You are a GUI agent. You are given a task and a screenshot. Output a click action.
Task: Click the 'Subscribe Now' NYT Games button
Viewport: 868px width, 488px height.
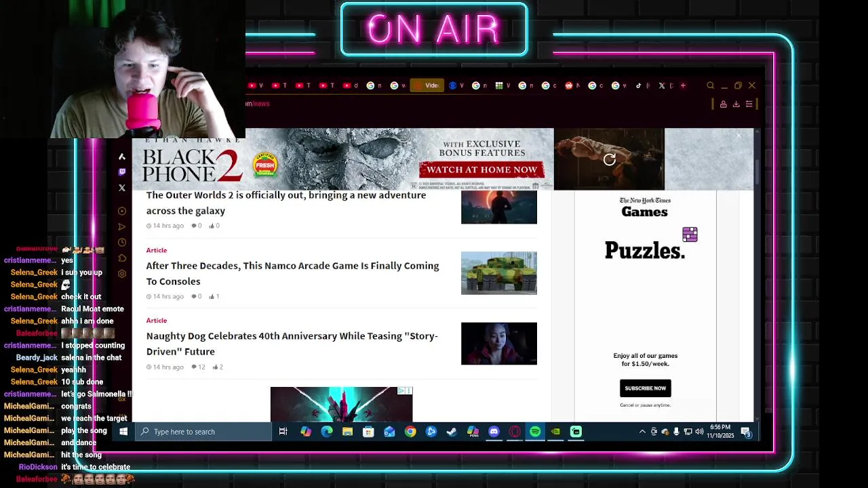(x=645, y=388)
